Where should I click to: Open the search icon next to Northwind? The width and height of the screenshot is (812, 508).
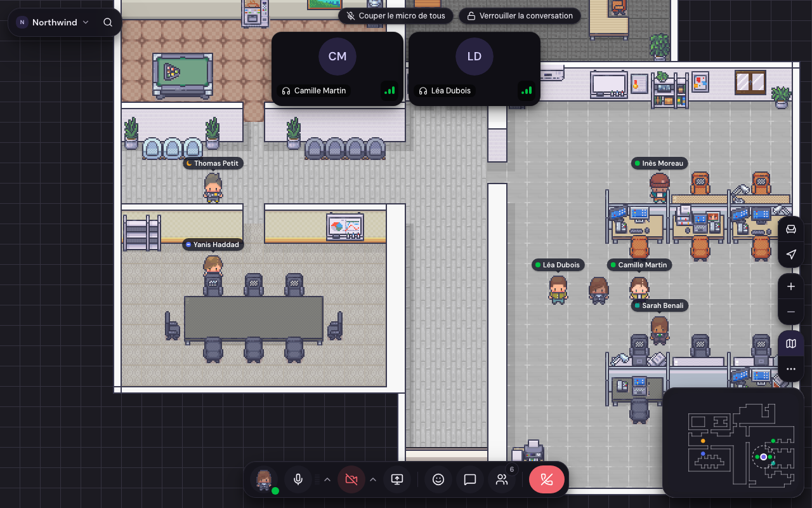click(x=108, y=22)
